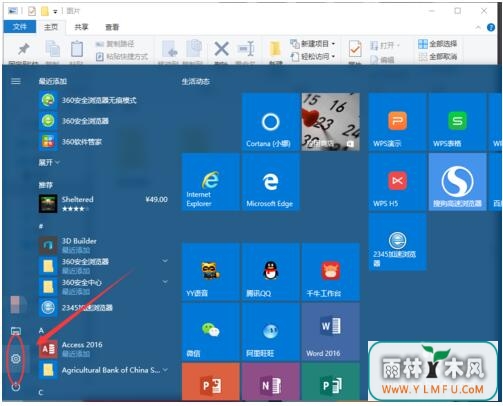Launch Publisher tile
This screenshot has width=503, height=406.
coord(330,382)
